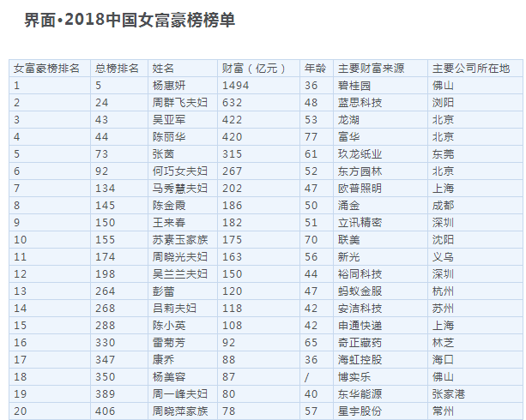Click the name cell 吴亚军

coord(169,120)
